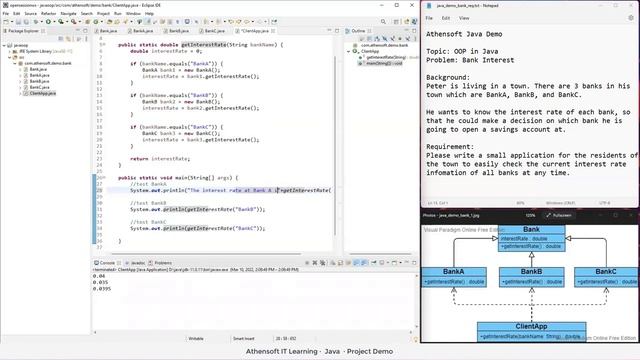The height and width of the screenshot is (360, 640).
Task: Expand BankB.java in Package Explorer
Action: (20, 81)
